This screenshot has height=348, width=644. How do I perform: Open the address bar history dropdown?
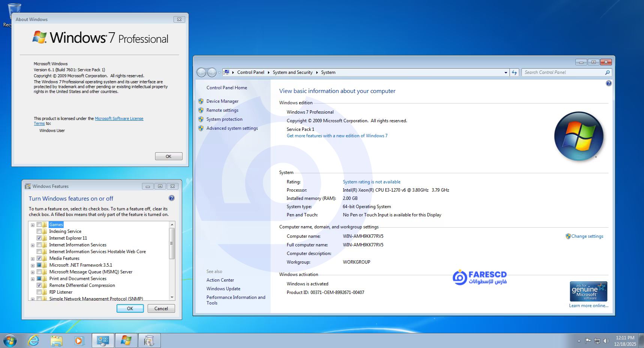tap(506, 72)
